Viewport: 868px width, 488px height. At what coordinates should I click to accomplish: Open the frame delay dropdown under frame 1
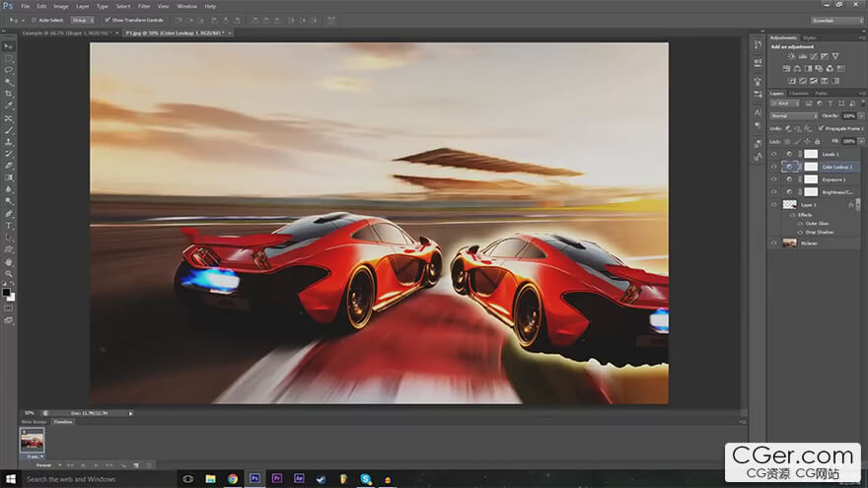[x=34, y=456]
